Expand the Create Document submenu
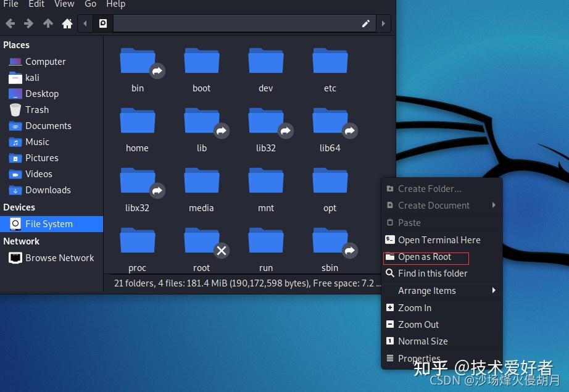The width and height of the screenshot is (569, 392). click(x=442, y=206)
